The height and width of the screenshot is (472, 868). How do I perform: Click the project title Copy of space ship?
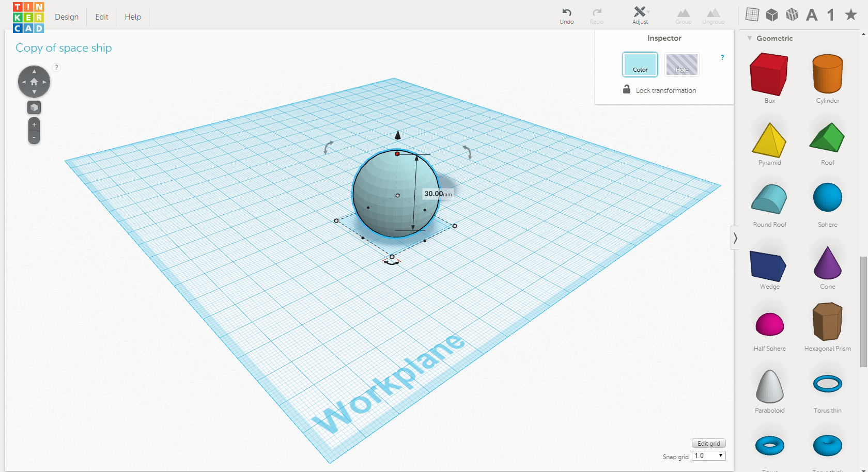coord(64,48)
